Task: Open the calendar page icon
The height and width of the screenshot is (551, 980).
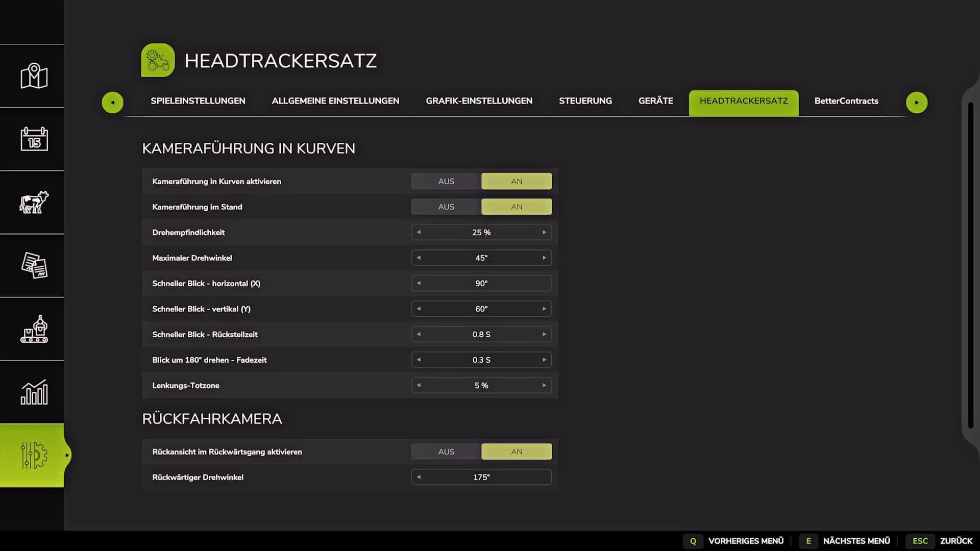Action: click(x=34, y=139)
